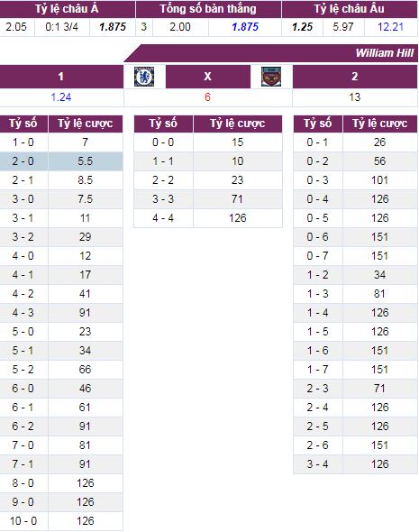The height and width of the screenshot is (532, 419).
Task: Click the Asian handicap 0:1 3/4 cell
Action: tap(62, 27)
